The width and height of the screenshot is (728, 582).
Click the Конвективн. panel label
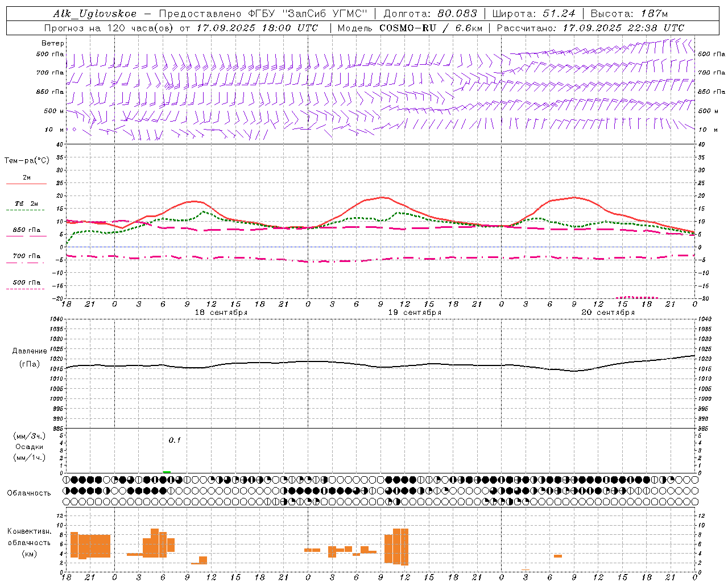29,531
